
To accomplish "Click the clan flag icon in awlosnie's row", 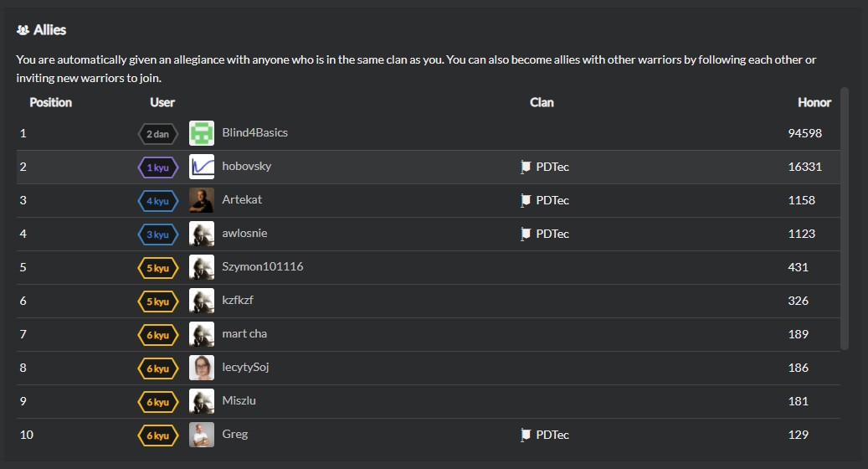I will click(x=526, y=234).
